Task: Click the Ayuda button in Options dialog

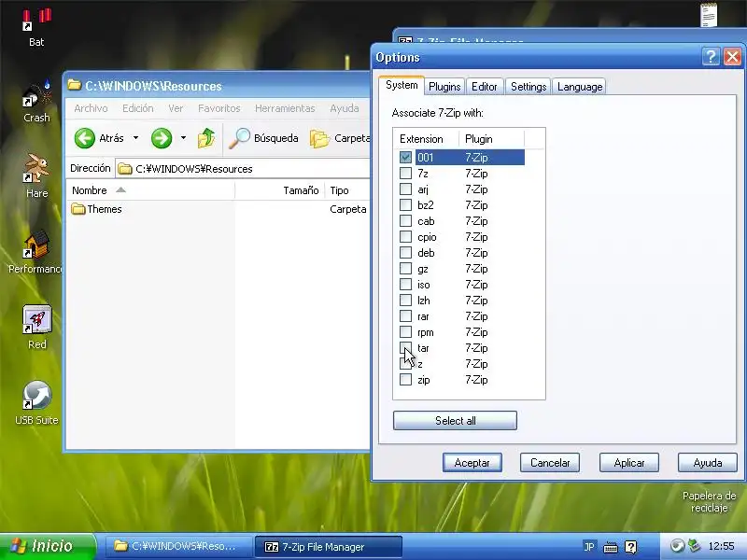Action: point(708,462)
